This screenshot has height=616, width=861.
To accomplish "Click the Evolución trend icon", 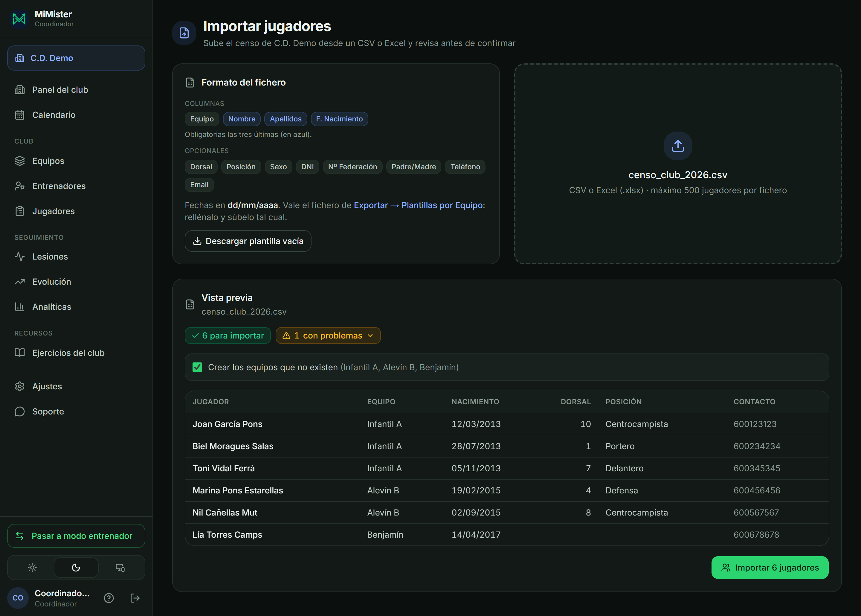I will point(20,282).
